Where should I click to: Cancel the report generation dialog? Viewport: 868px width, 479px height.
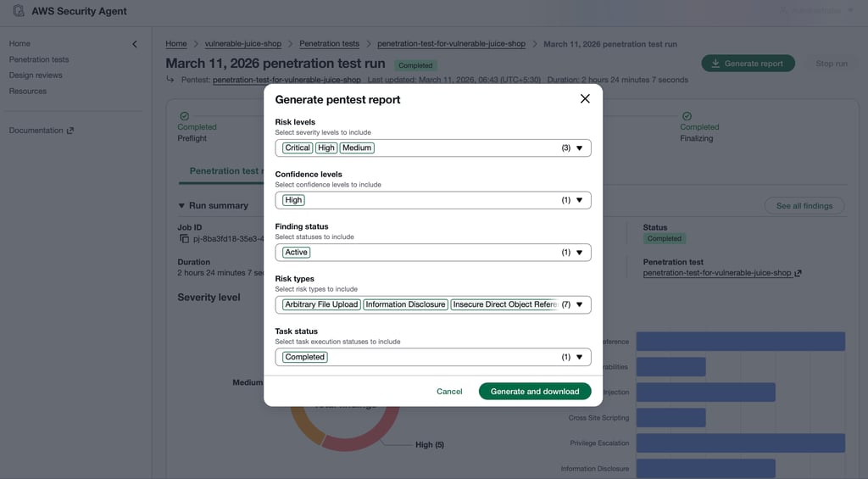(x=449, y=392)
